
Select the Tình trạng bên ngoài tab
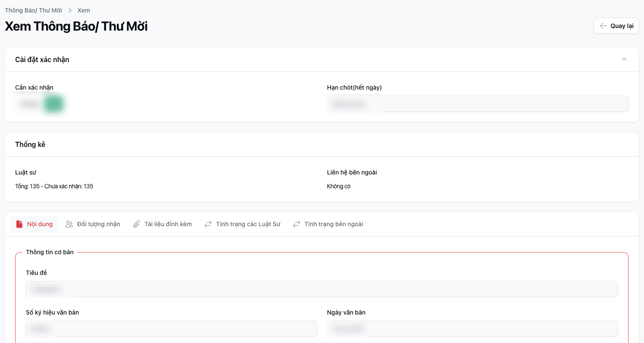333,224
